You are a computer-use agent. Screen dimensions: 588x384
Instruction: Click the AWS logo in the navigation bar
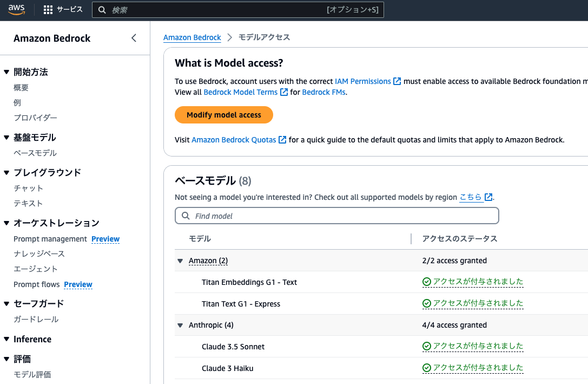[x=16, y=9]
